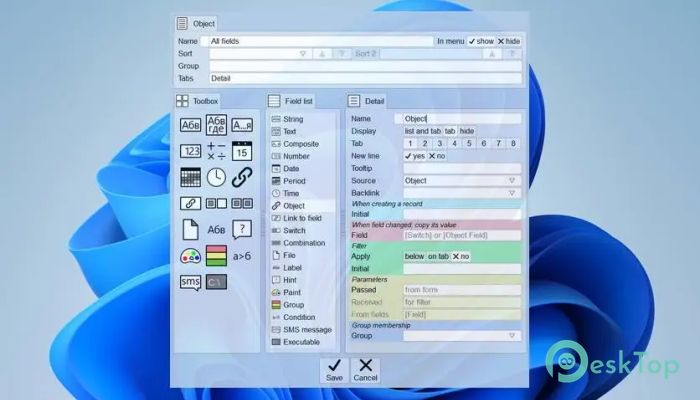Open the Sort dropdown
This screenshot has height=400, width=700.
pyautogui.click(x=303, y=54)
